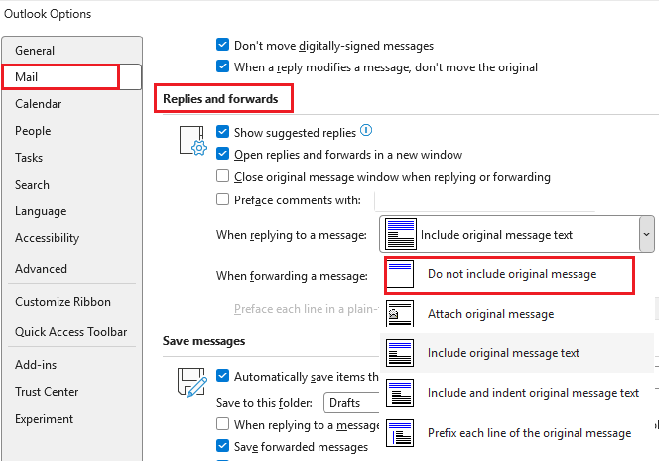Click the Include original message text icon in reply combo box

tap(401, 234)
